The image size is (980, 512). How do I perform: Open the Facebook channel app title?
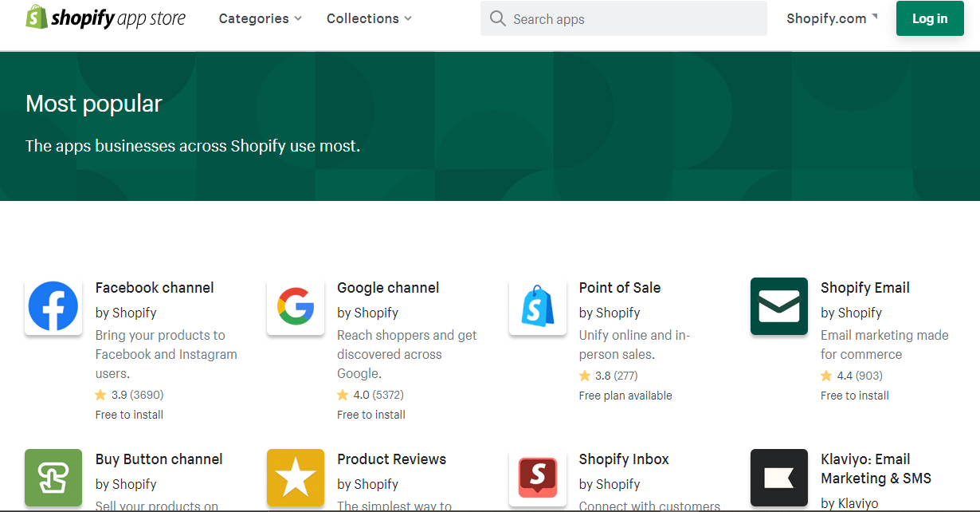coord(155,288)
